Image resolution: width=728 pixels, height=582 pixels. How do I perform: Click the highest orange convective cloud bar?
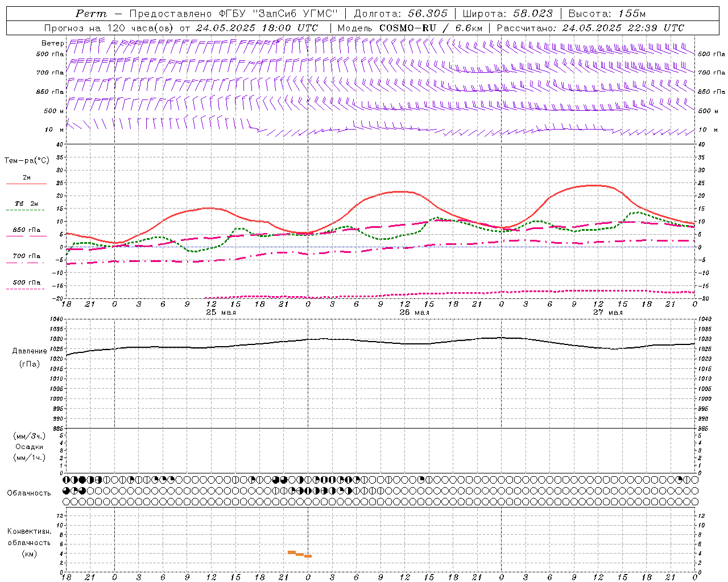(291, 552)
